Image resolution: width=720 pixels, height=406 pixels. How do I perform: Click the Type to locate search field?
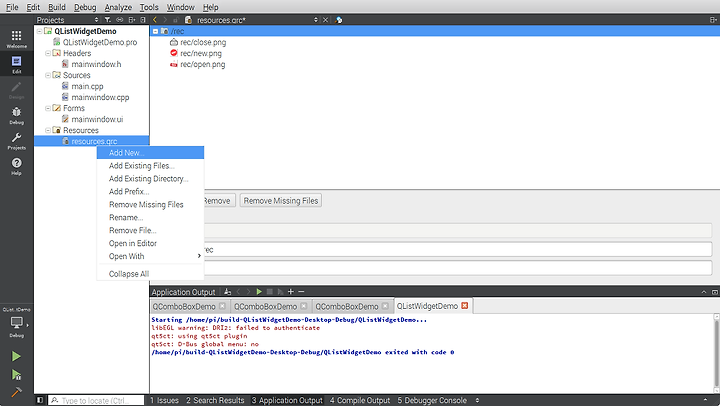point(96,400)
